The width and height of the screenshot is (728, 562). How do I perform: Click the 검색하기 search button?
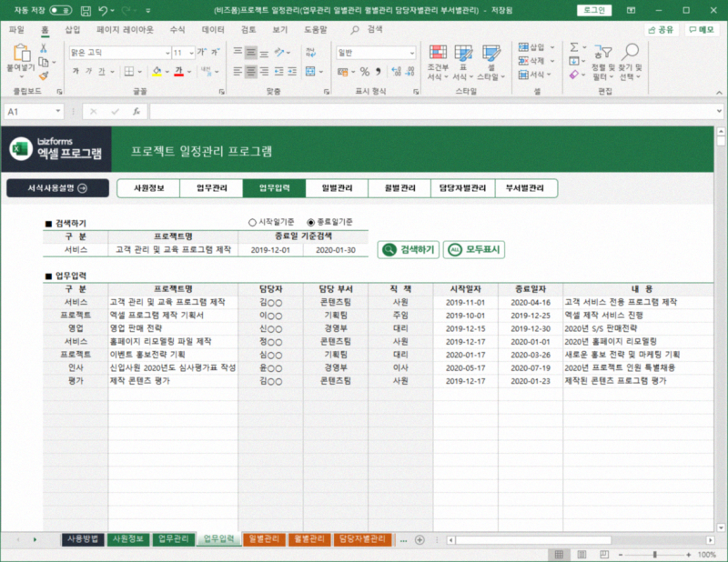pyautogui.click(x=408, y=250)
